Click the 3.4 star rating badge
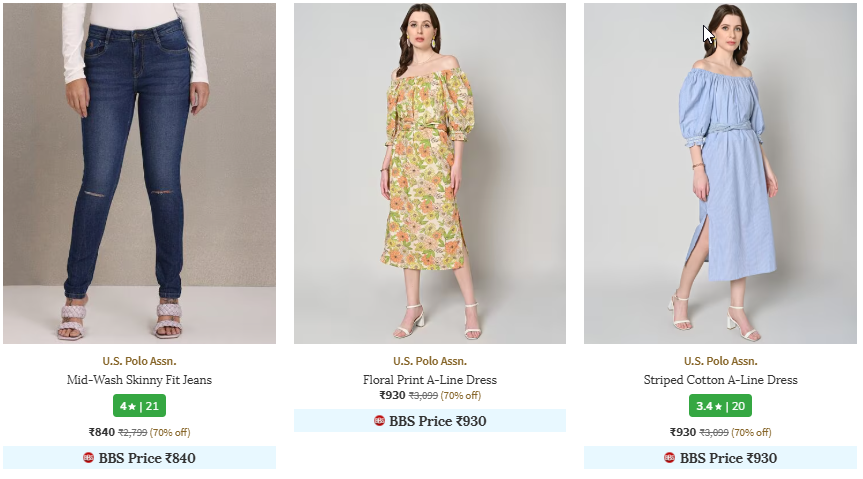Viewport: 863px width, 479px height. pyautogui.click(x=720, y=406)
